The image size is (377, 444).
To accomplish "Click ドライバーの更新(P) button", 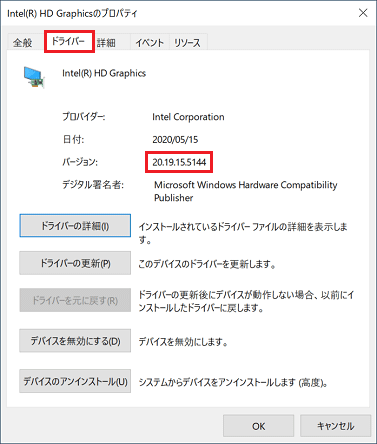I will (x=75, y=263).
